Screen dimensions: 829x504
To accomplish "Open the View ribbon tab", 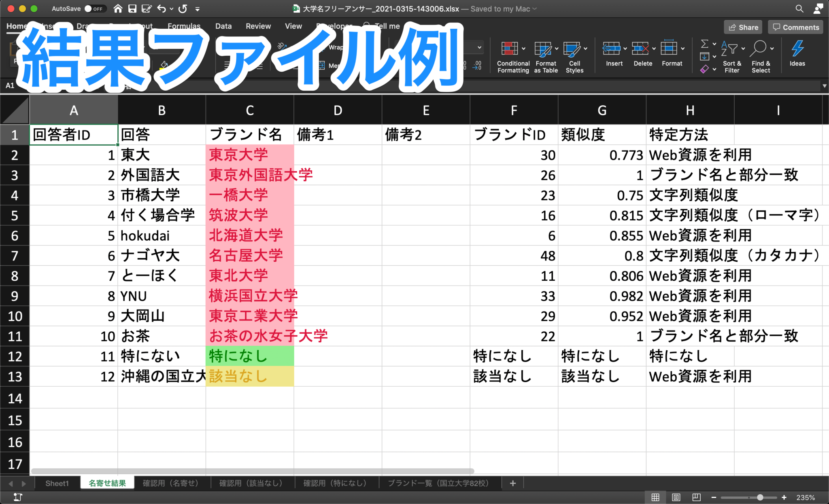I will (293, 26).
